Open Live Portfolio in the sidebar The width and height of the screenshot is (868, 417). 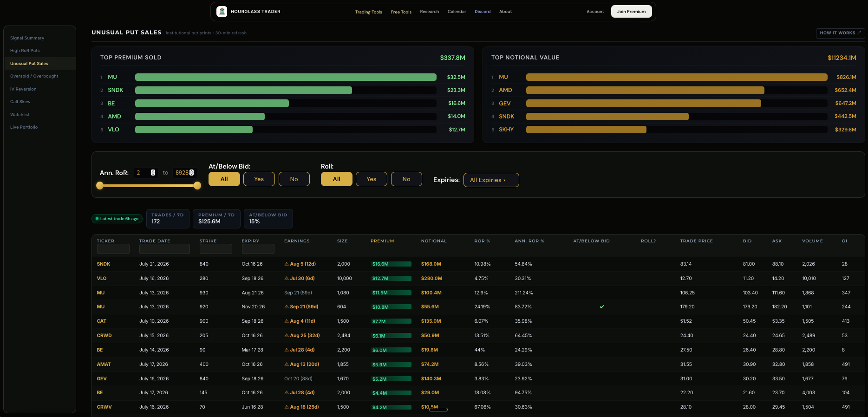click(x=24, y=127)
